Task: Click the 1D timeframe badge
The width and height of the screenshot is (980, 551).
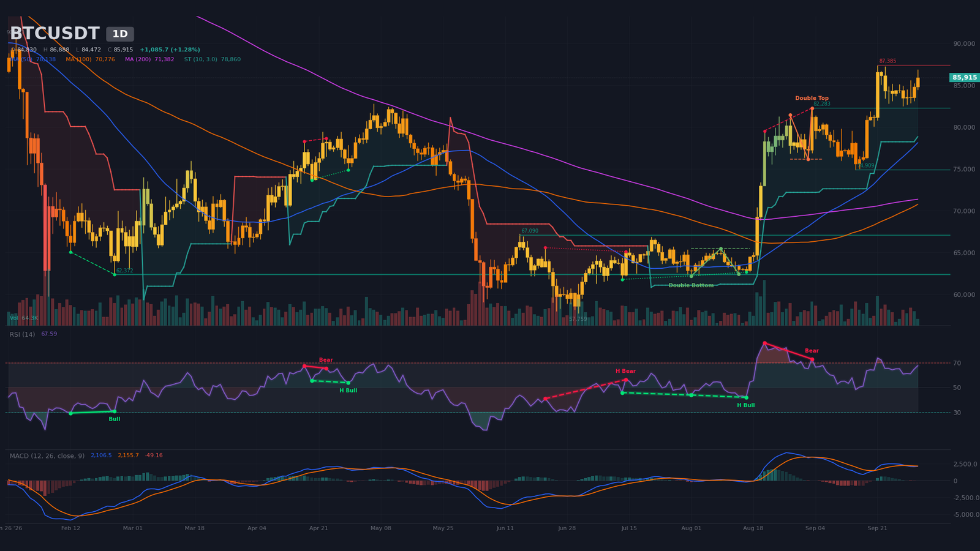Action: click(x=120, y=34)
